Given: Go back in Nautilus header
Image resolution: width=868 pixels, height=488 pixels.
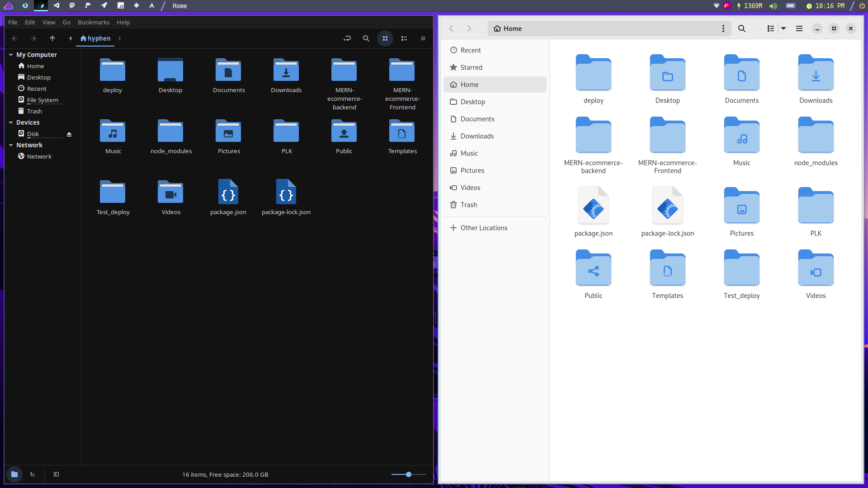Looking at the screenshot, I should (x=451, y=28).
